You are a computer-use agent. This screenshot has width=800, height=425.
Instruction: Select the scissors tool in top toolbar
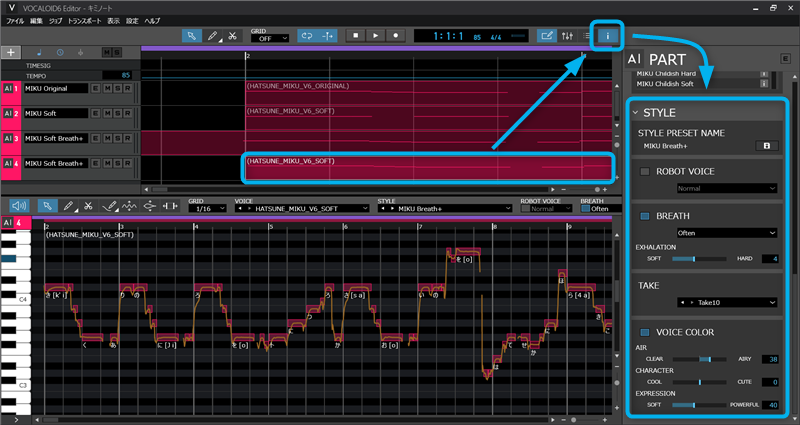click(232, 36)
